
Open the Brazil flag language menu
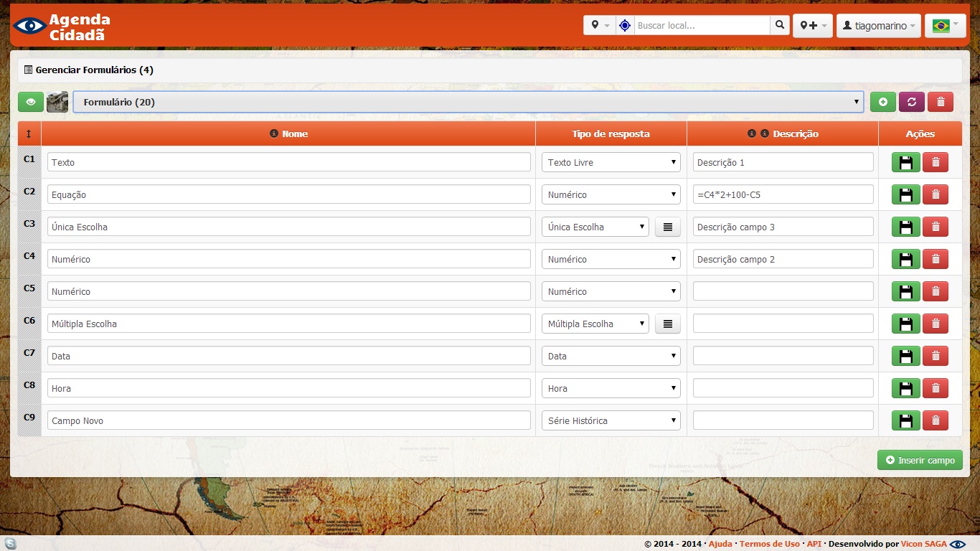tap(945, 25)
